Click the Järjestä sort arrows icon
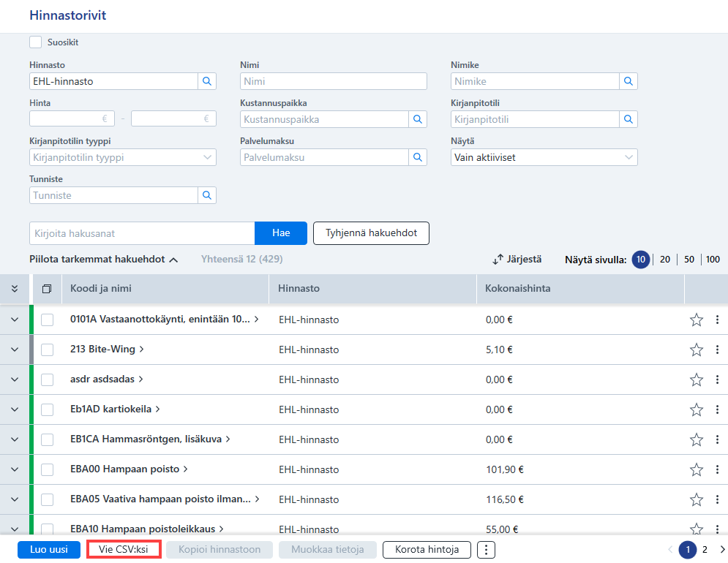Screen dimensions: 728x563 (x=498, y=260)
